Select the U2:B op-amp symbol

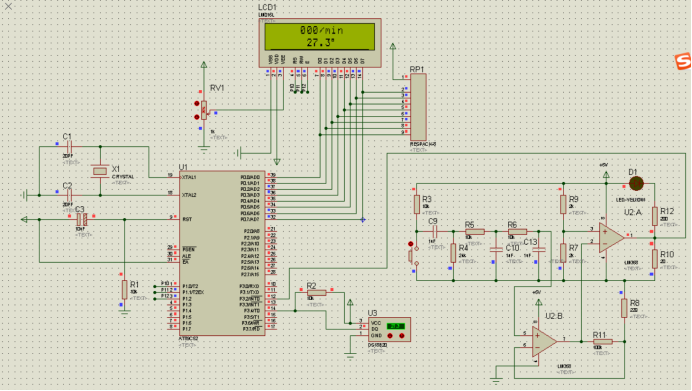(x=544, y=341)
